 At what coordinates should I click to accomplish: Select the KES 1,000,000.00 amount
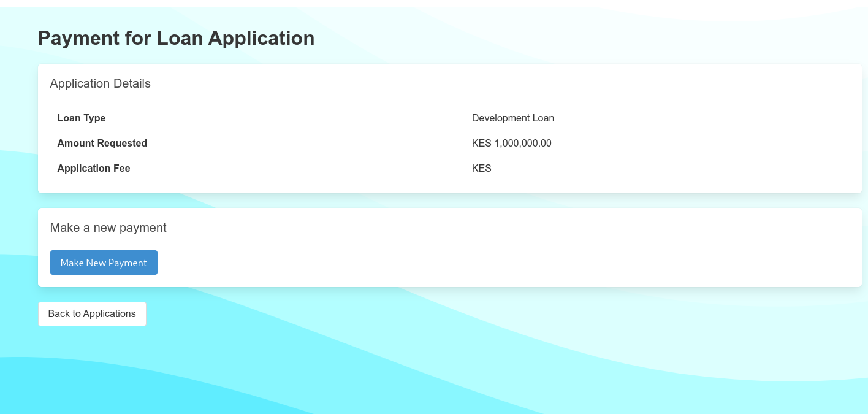coord(512,144)
